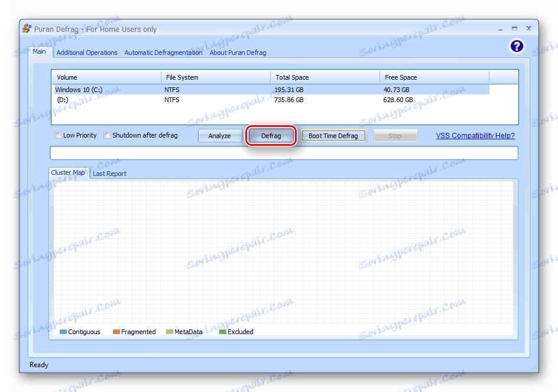Select the (D:) volume row
Viewport: 558px width, 392px height.
tap(271, 100)
